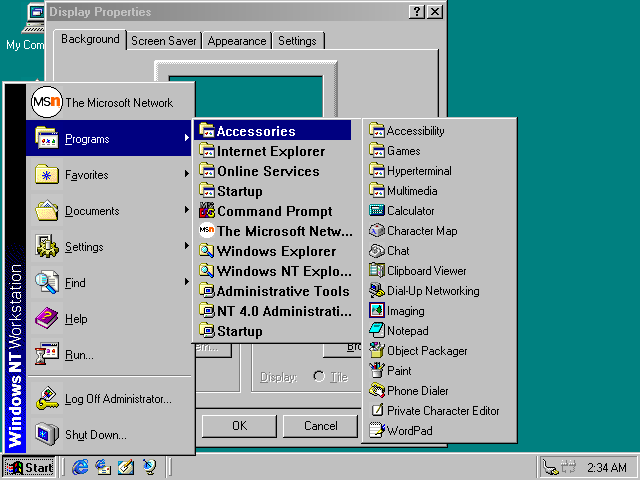Click the Windows NT Explorer icon

click(x=207, y=271)
